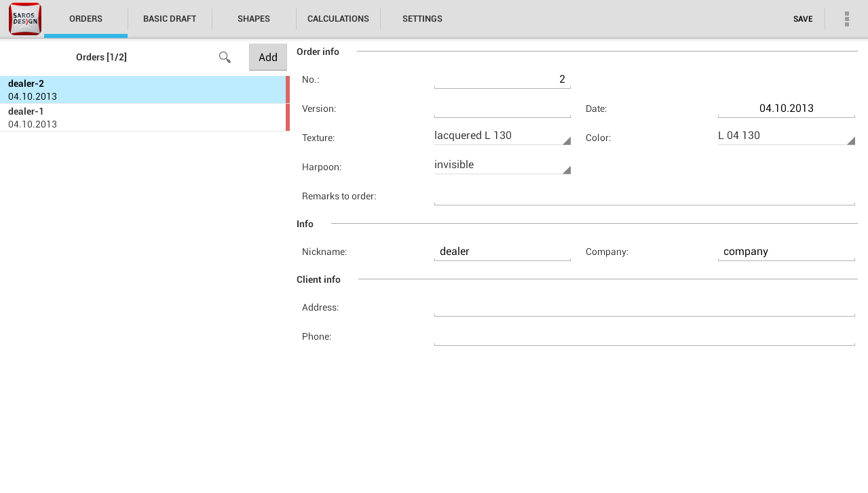Viewport: 868px width, 493px height.
Task: Click the Company label
Action: click(607, 252)
